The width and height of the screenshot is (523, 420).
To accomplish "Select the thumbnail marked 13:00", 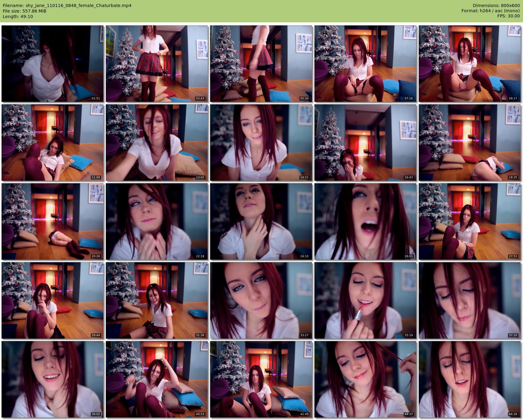I will [x=157, y=143].
